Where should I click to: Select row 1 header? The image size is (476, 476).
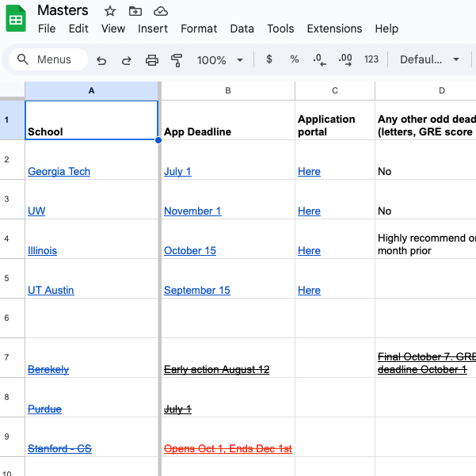(12, 120)
